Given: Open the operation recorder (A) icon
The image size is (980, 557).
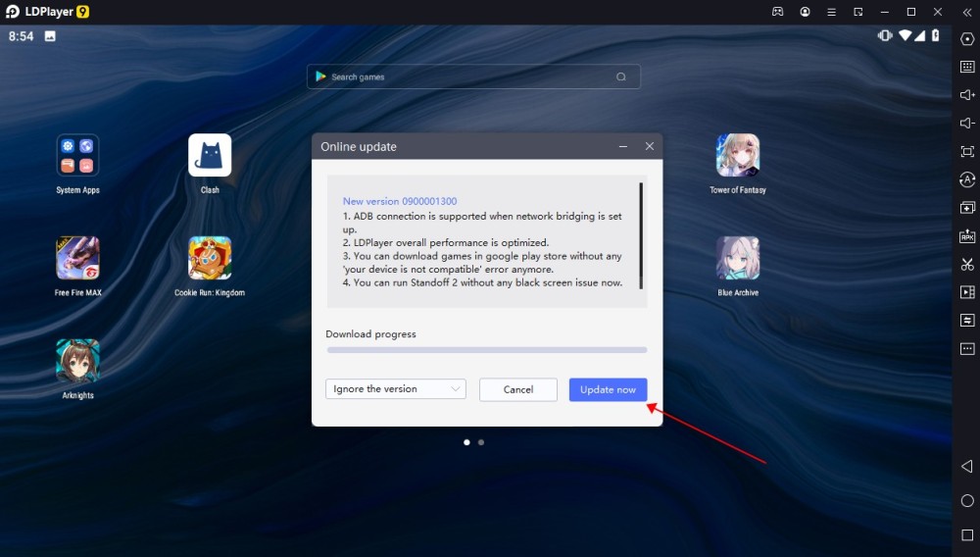Looking at the screenshot, I should 967,180.
